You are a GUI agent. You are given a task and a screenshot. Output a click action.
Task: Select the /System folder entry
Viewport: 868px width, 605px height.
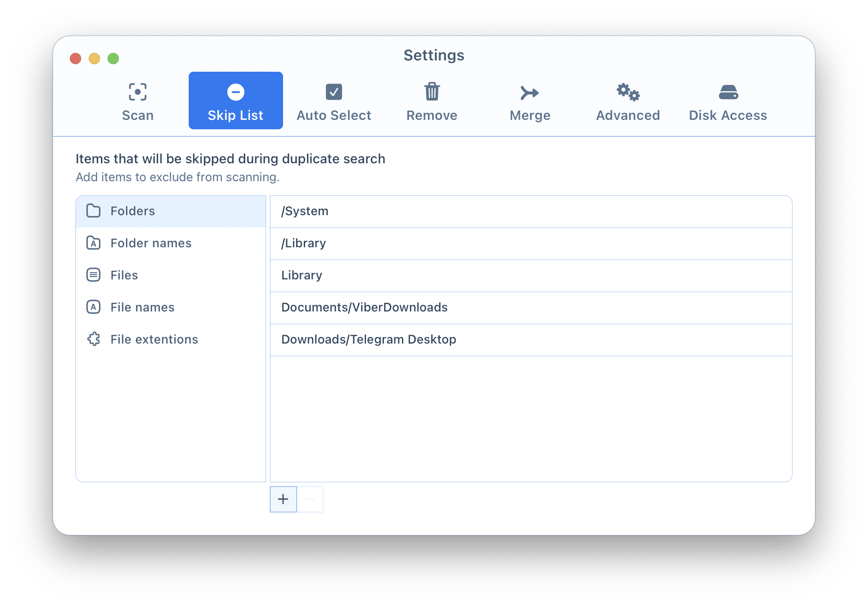tap(305, 211)
